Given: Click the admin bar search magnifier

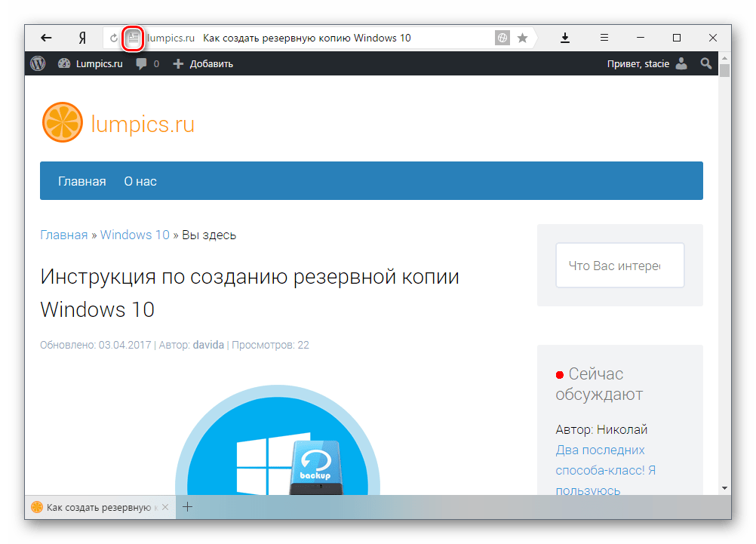Looking at the screenshot, I should coord(706,64).
